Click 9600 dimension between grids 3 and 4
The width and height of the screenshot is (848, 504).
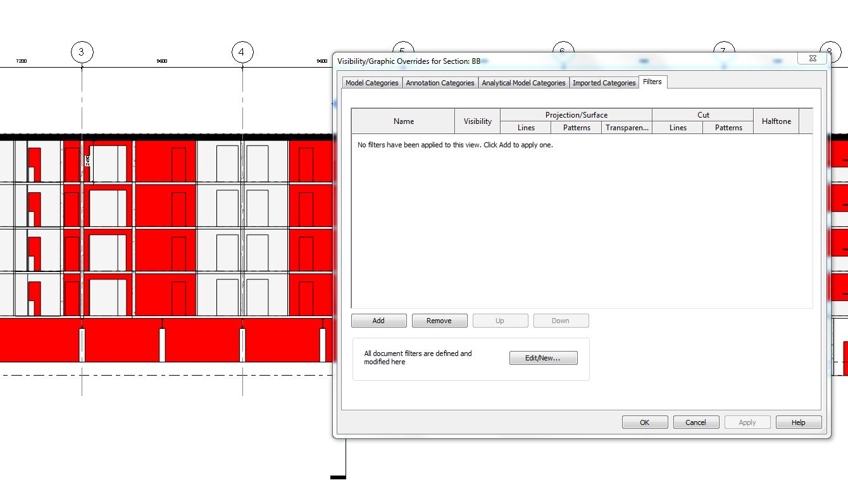coord(161,61)
